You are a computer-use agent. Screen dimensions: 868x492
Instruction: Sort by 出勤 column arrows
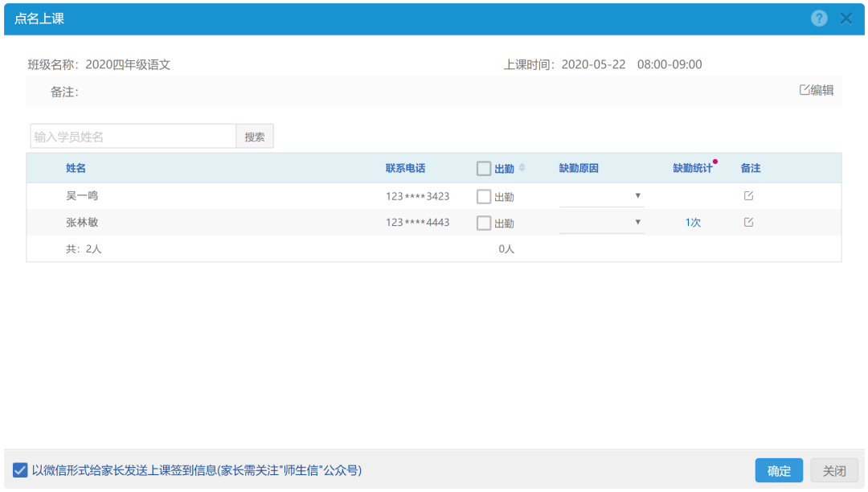(522, 168)
